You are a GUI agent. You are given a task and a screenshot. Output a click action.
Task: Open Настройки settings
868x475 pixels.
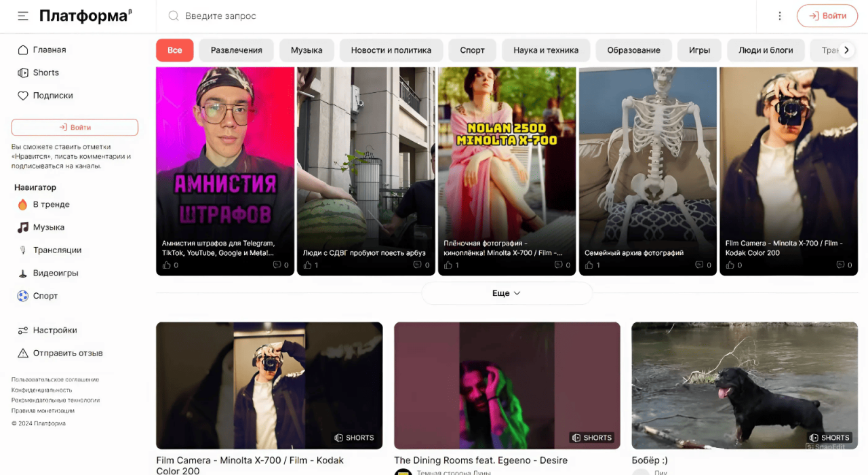tap(54, 330)
